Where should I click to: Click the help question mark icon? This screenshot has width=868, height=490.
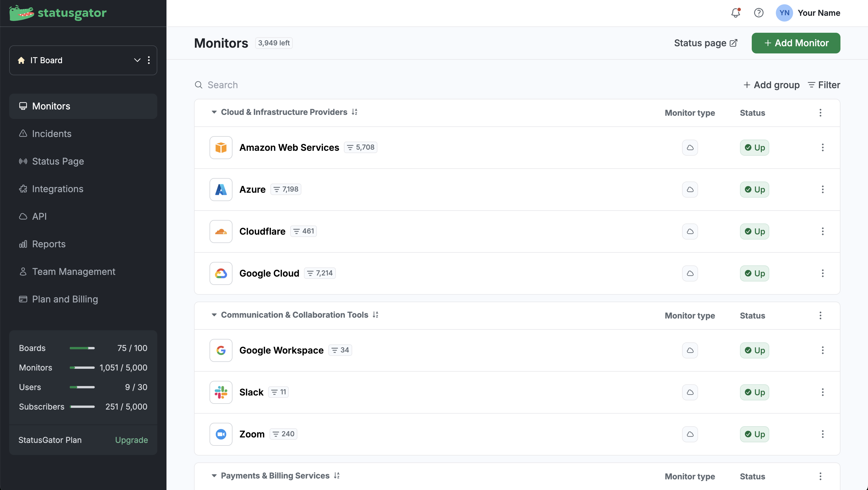pyautogui.click(x=758, y=13)
